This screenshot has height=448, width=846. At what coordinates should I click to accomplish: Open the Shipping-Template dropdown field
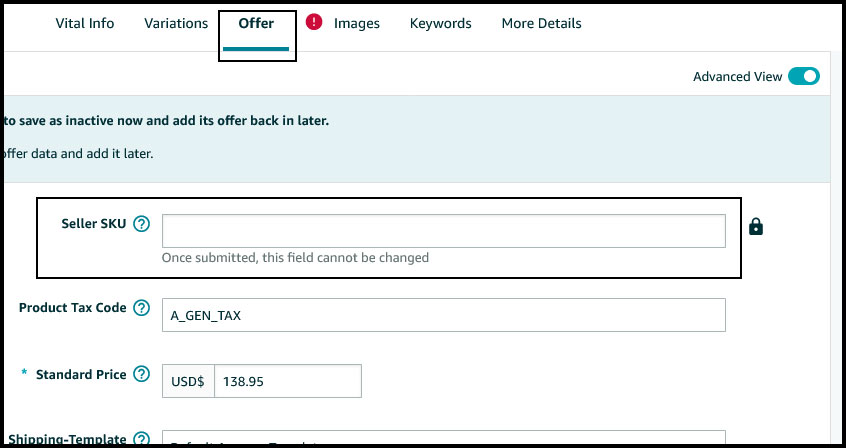click(x=443, y=439)
